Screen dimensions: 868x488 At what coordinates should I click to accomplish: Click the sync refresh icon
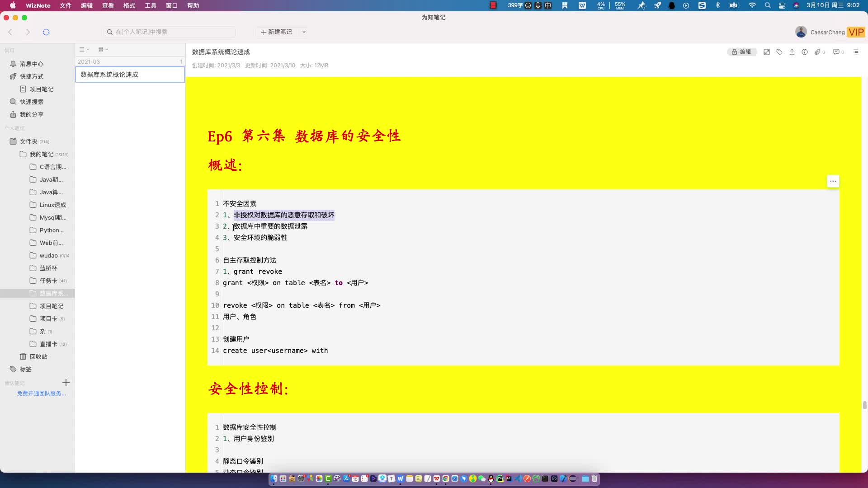click(x=46, y=32)
